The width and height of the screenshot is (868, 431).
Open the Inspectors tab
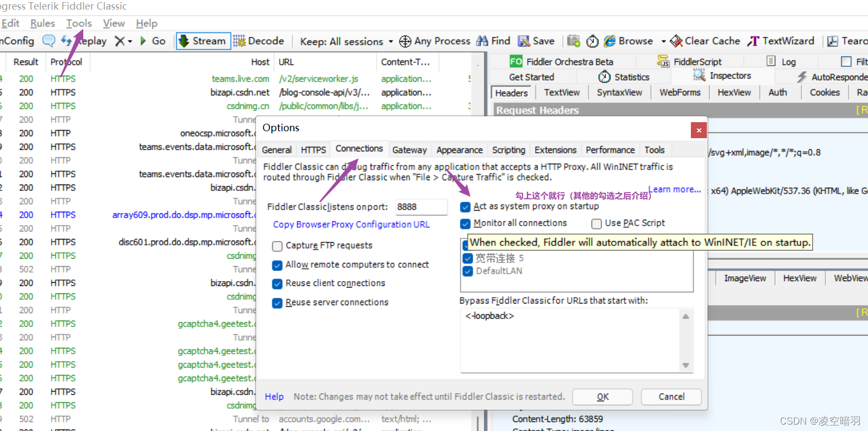(722, 76)
